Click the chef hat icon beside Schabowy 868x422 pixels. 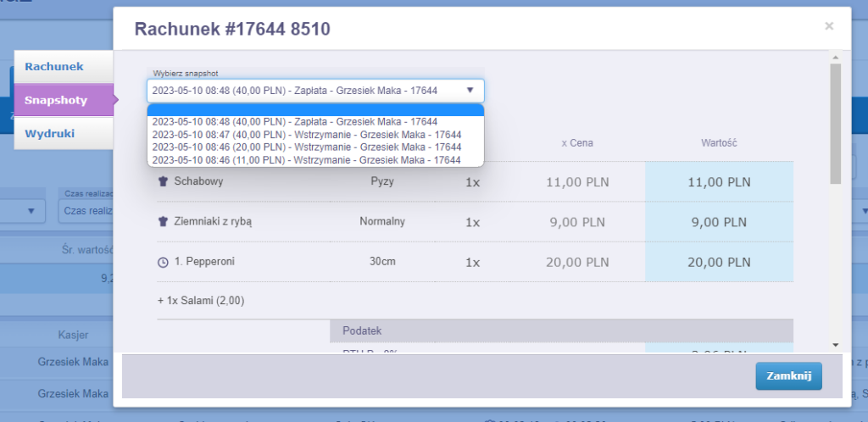(x=163, y=181)
